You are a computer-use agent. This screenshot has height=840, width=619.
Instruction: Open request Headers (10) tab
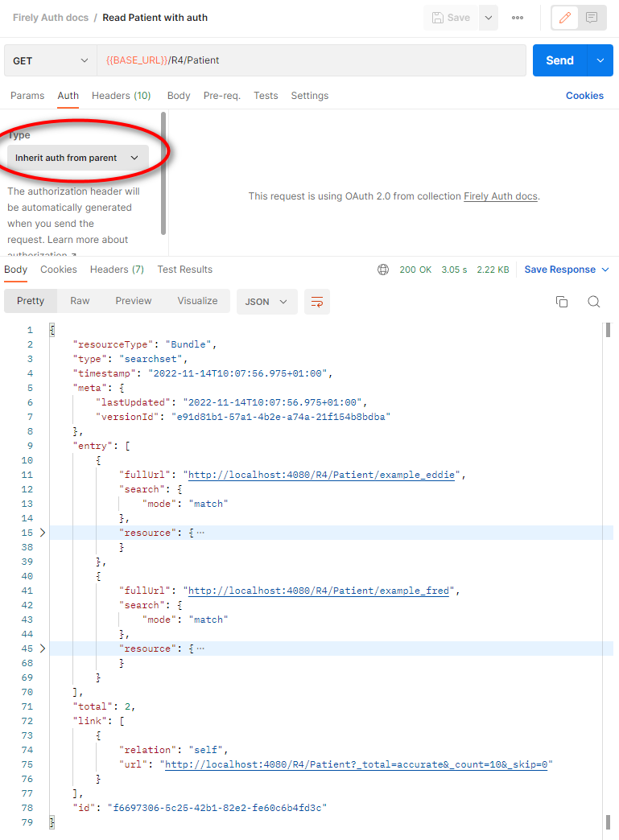[x=121, y=96]
